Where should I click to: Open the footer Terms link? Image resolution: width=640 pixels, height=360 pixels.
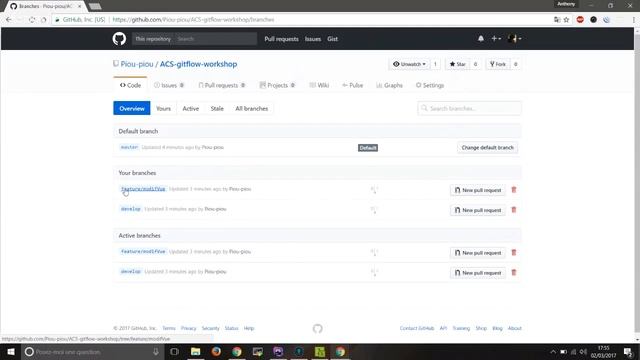pos(169,328)
